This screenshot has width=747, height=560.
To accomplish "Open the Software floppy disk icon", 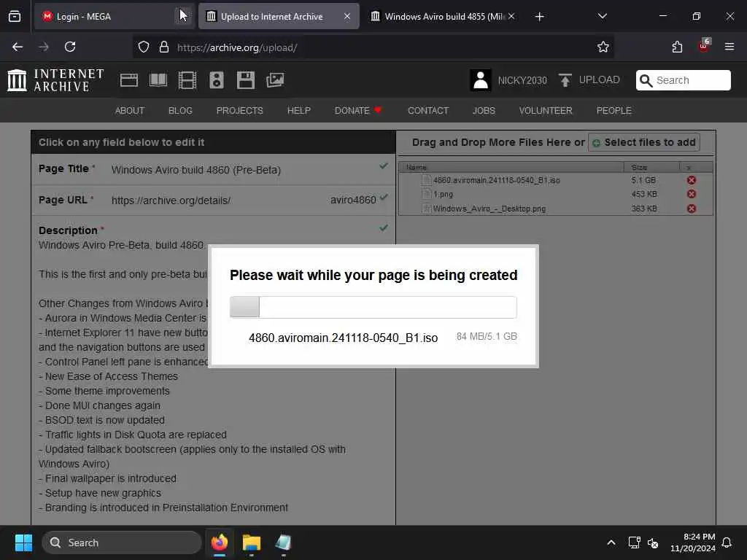I will (245, 80).
